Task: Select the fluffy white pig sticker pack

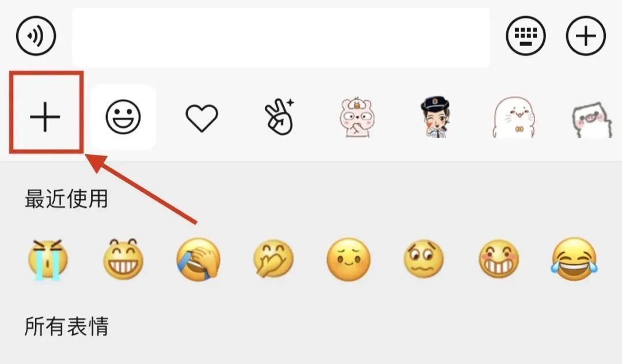Action: point(592,120)
